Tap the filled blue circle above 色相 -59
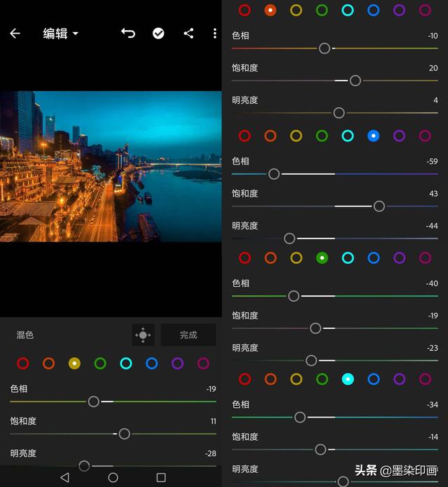This screenshot has height=487, width=448. [373, 136]
